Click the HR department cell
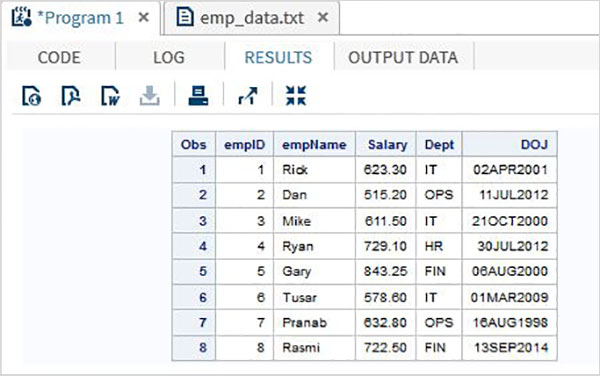This screenshot has height=376, width=600. click(439, 246)
